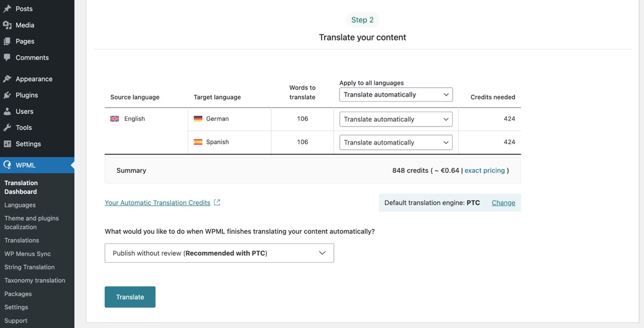Expand the Publish without review dropdown

(x=219, y=253)
